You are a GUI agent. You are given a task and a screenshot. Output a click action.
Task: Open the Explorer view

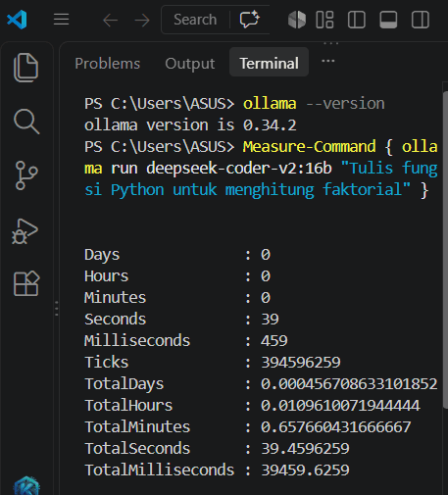click(26, 68)
